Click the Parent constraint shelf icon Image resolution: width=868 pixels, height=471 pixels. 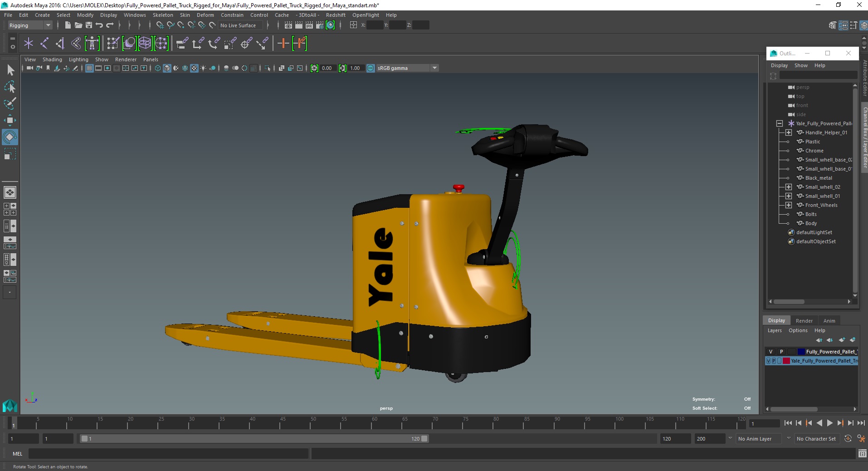(182, 44)
